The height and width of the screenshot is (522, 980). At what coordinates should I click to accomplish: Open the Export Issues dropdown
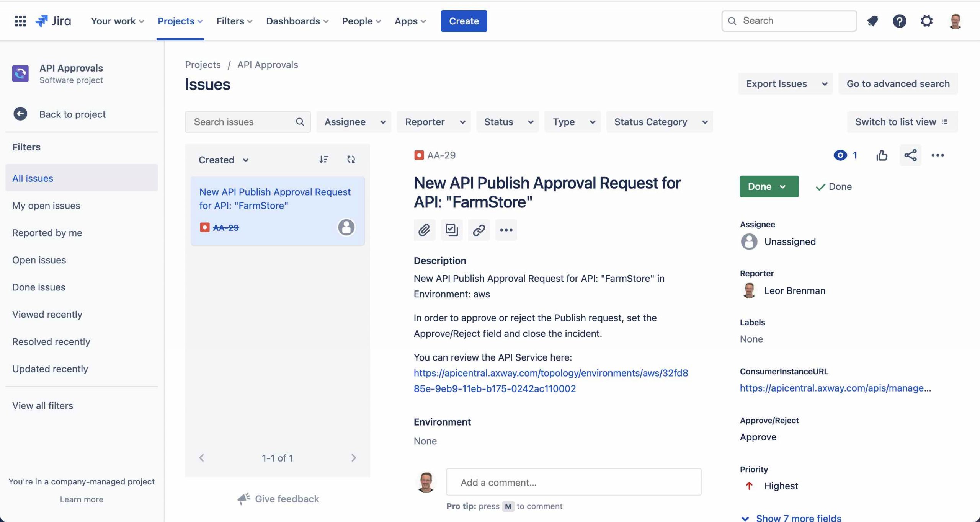coord(785,83)
